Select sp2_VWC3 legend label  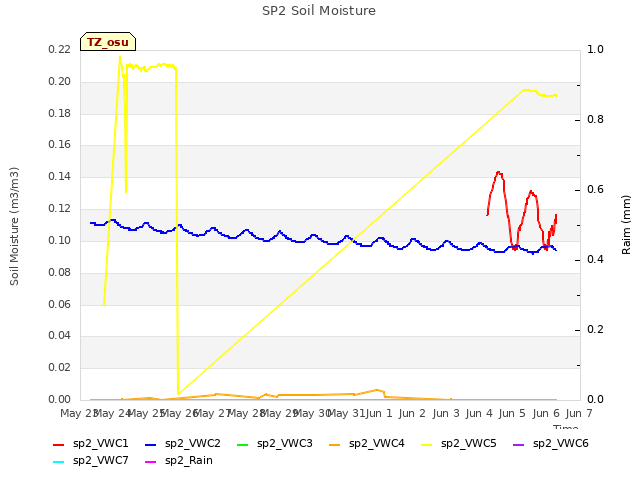[x=284, y=443]
